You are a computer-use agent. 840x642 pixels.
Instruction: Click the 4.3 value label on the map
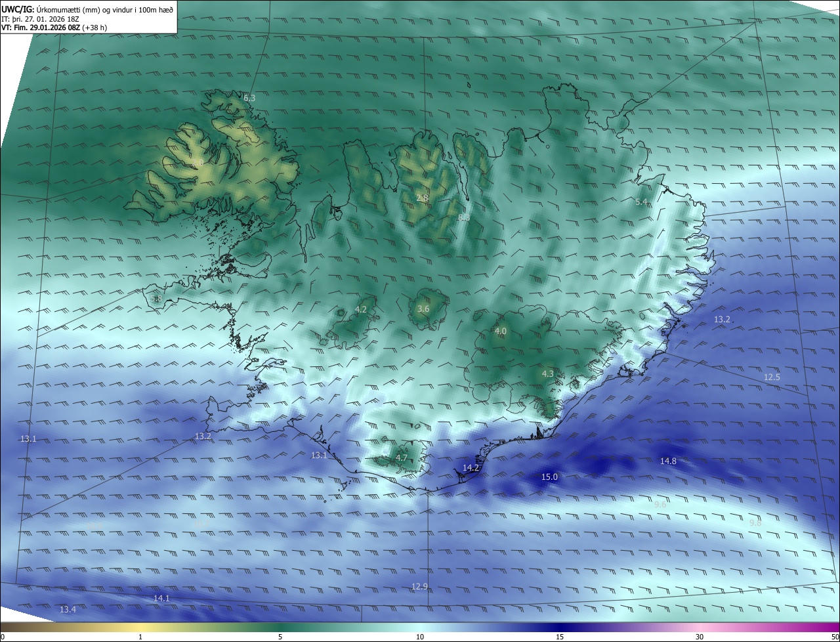pos(548,374)
